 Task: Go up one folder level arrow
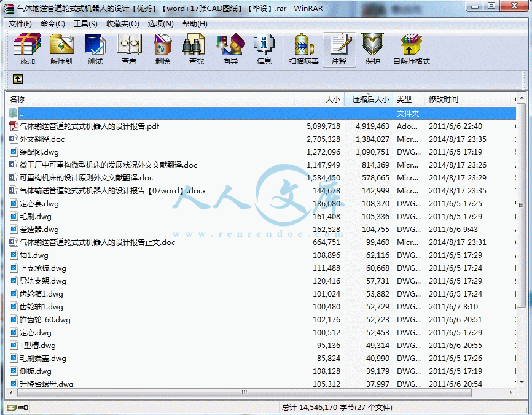pyautogui.click(x=18, y=79)
